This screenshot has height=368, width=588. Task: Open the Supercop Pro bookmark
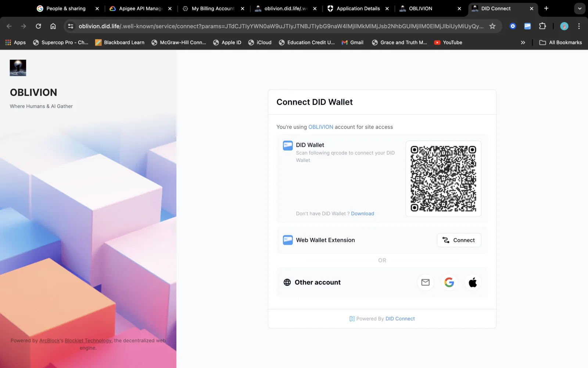pyautogui.click(x=61, y=42)
